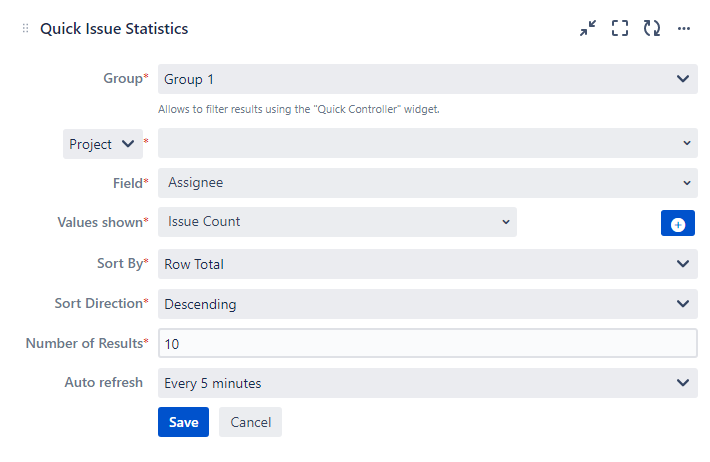
Task: Expand the empty Project value dropdown
Action: point(427,144)
